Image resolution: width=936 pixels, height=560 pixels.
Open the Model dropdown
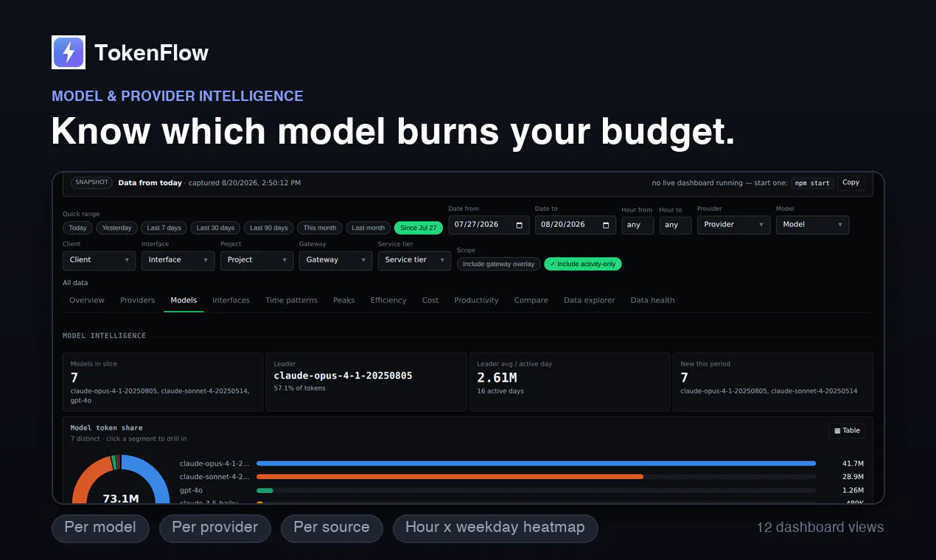pyautogui.click(x=812, y=225)
